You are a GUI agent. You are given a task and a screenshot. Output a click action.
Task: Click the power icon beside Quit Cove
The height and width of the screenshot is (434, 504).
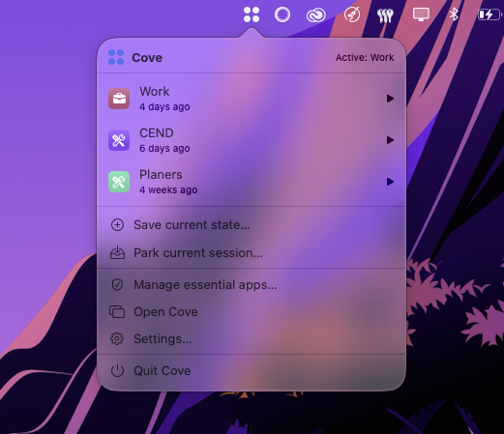tap(117, 370)
